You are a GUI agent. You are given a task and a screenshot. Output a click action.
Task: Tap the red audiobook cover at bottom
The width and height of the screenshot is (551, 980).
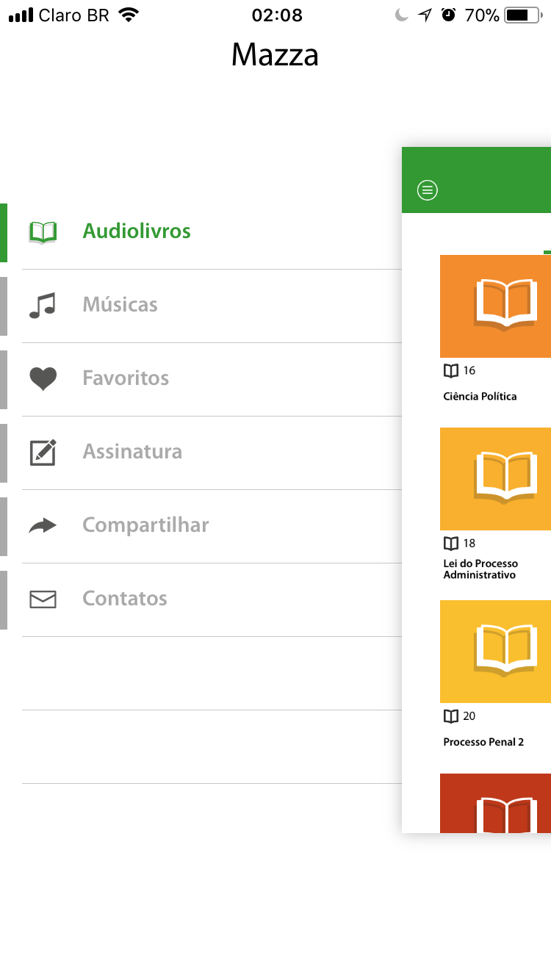point(496,802)
